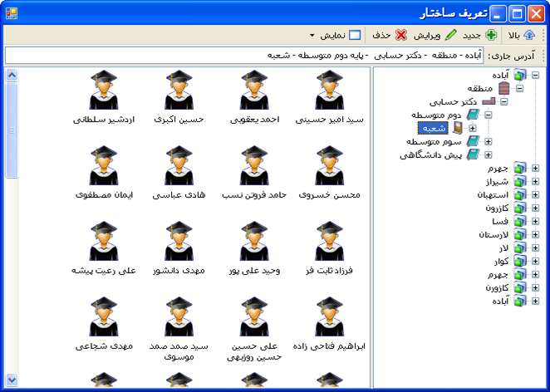The height and width of the screenshot is (392, 550).
Task: Collapse the منطقه tree node
Action: click(520, 88)
